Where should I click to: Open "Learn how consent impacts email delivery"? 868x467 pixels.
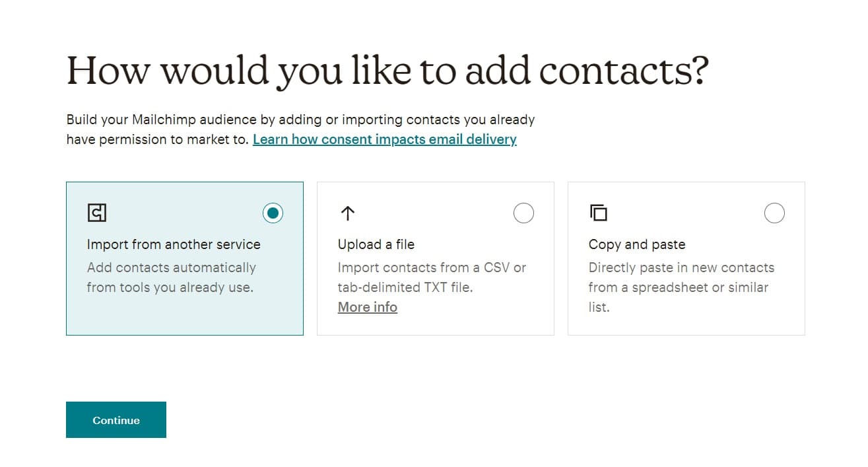tap(385, 139)
